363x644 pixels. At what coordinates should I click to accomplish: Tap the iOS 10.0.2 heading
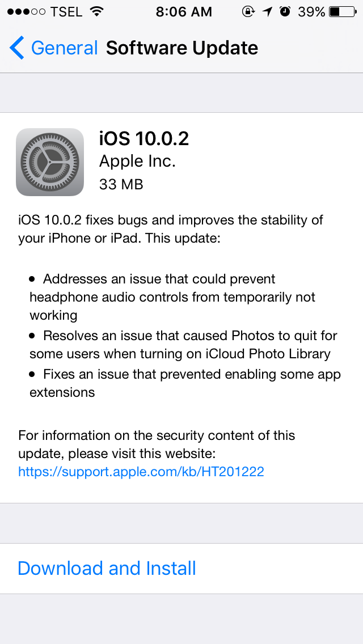tap(144, 139)
